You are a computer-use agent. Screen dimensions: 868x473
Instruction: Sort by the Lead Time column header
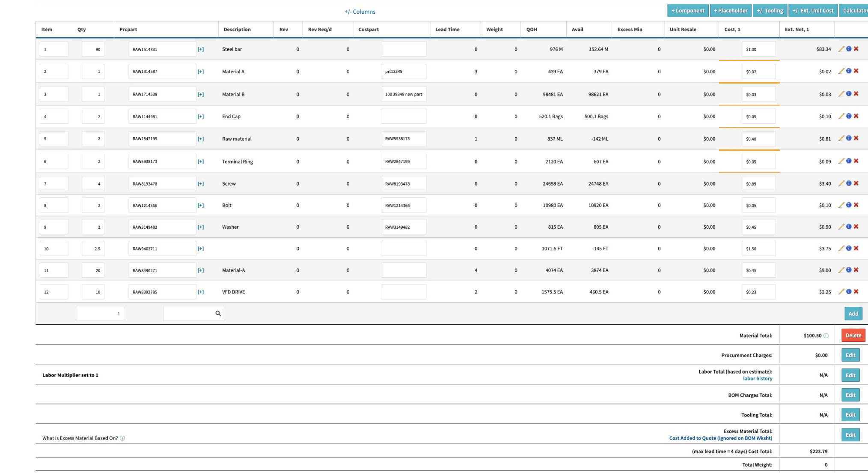tap(447, 30)
